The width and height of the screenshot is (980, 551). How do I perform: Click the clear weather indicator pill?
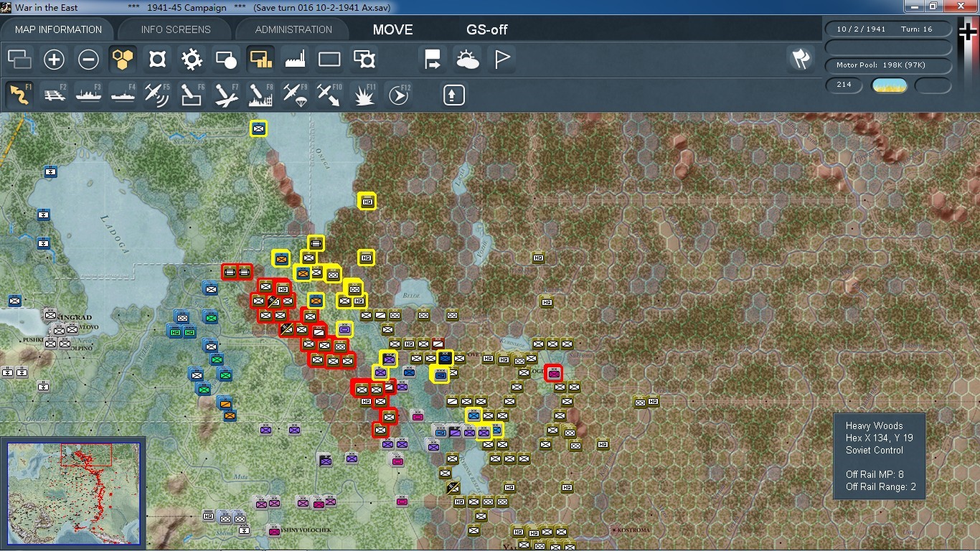coord(889,85)
